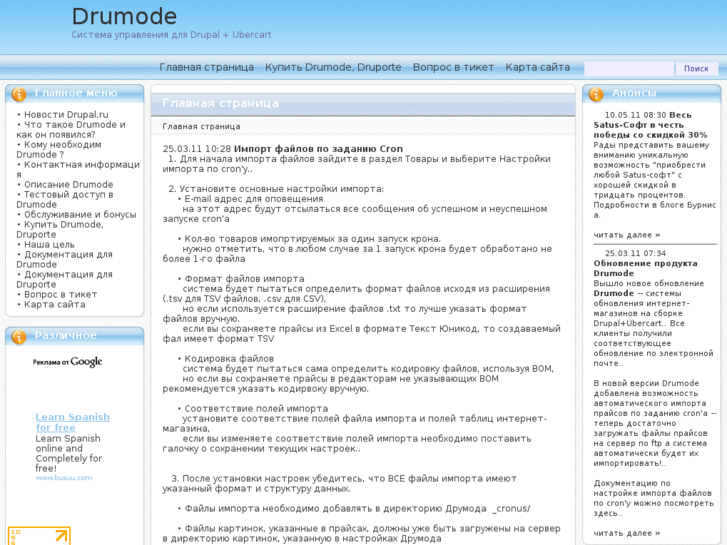The width and height of the screenshot is (727, 545).
Task: Click the Реклама от Google label
Action: 67,362
